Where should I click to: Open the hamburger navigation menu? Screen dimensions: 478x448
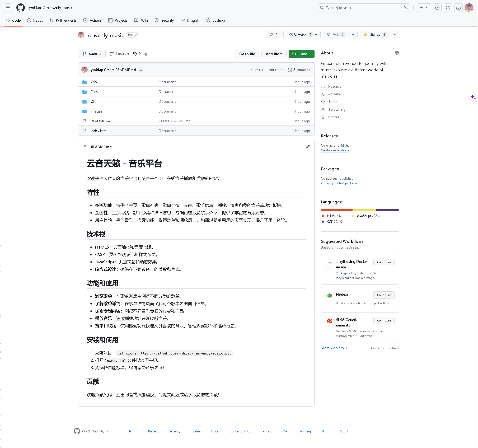[8, 8]
